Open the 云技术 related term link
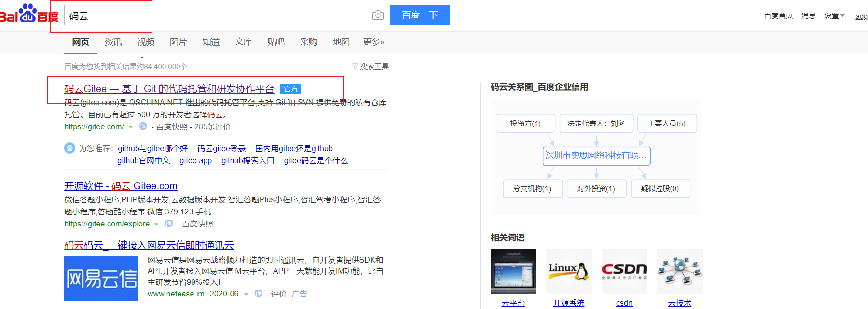Screen dimensions: 868x309 coord(679,303)
